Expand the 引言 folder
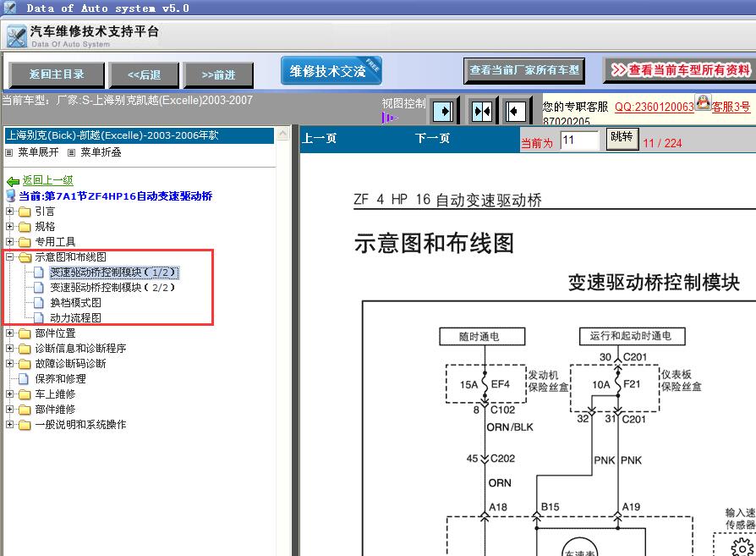 coord(9,211)
